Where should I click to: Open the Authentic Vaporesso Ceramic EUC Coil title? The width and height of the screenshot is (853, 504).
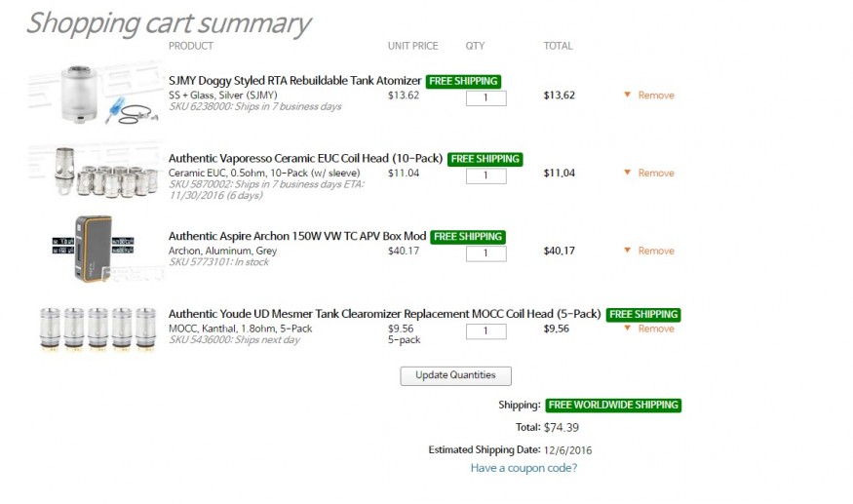pyautogui.click(x=306, y=158)
